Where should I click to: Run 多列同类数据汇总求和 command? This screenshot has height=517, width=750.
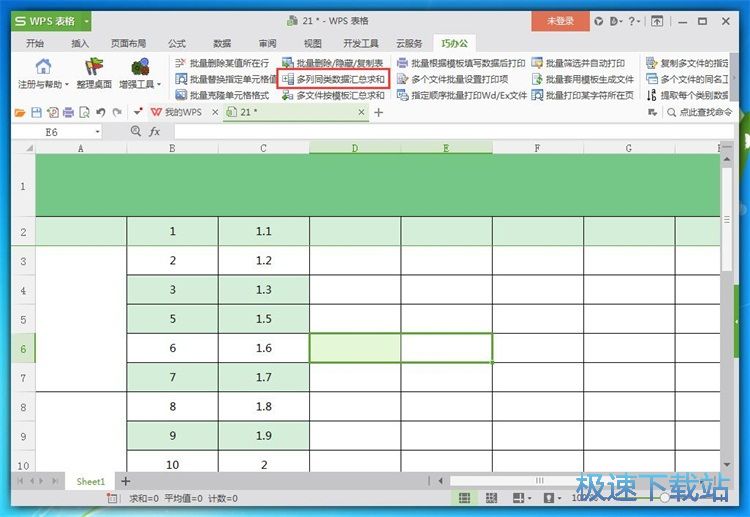(x=334, y=79)
